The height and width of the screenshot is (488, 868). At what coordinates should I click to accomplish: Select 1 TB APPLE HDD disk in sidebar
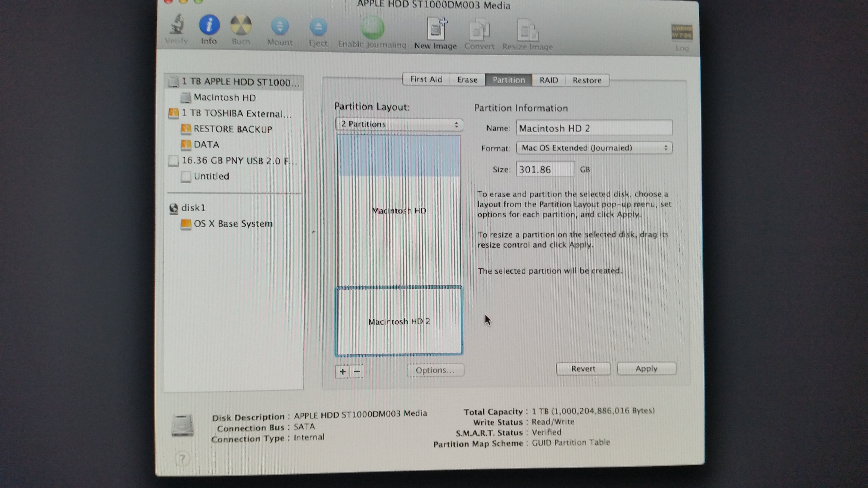point(234,82)
